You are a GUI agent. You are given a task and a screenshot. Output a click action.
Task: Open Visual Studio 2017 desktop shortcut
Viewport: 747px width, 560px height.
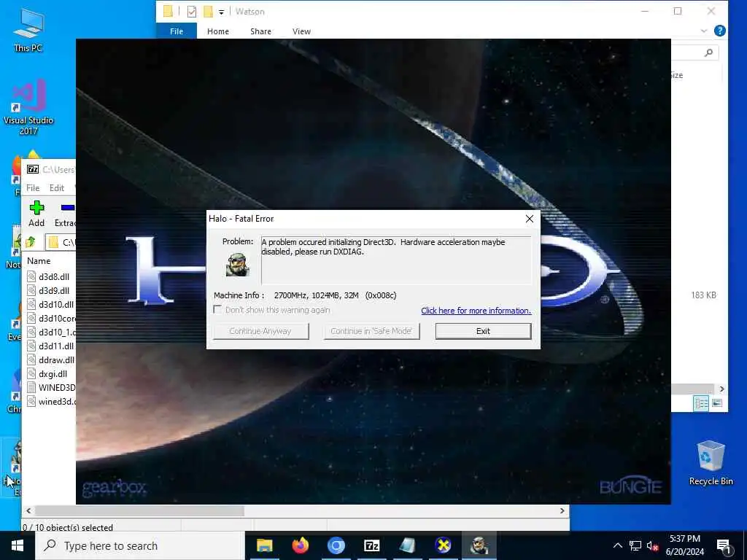[x=28, y=107]
